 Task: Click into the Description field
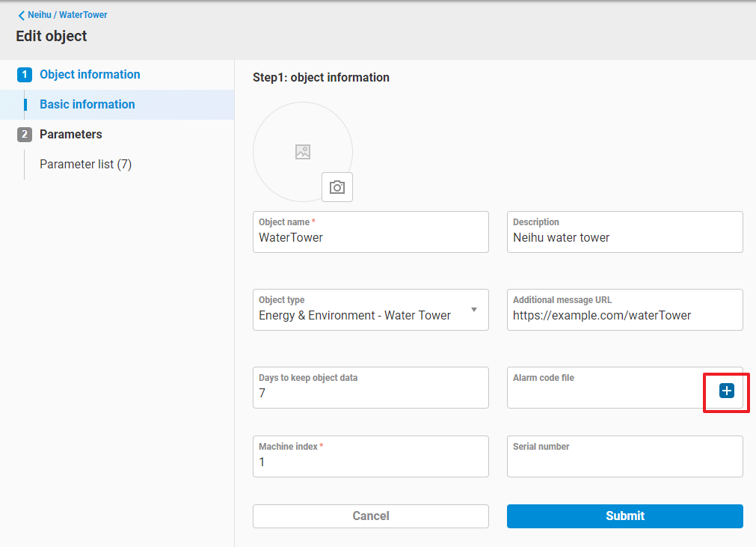click(624, 238)
